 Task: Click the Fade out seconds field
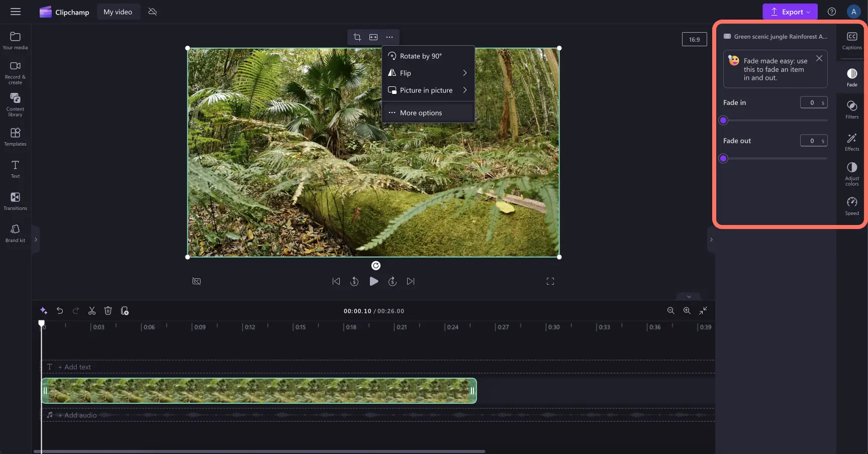[814, 141]
